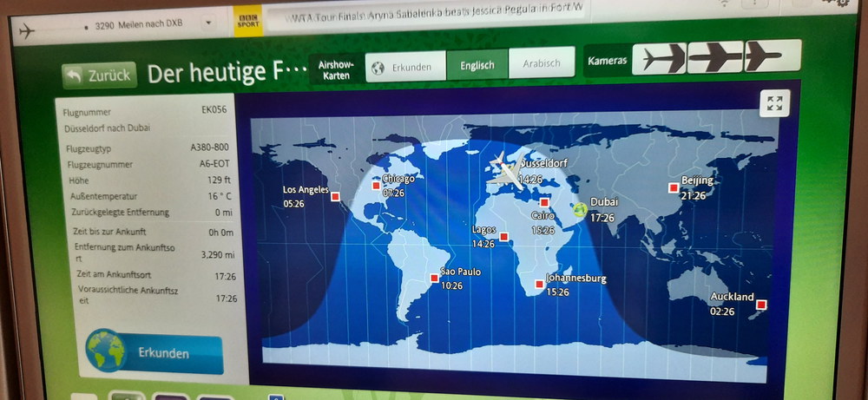Screen dimensions: 868x400
Task: Switch to the Arabisch map tab
Action: point(541,64)
